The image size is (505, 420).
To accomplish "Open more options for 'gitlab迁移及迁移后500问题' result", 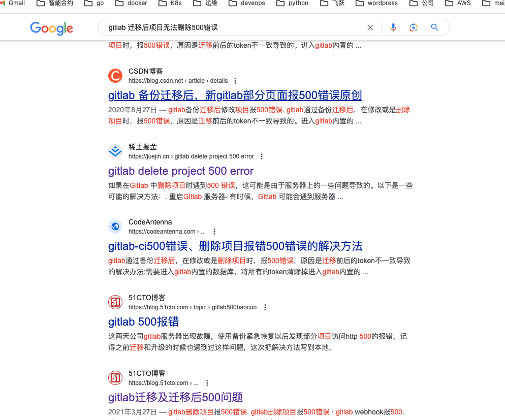I will pyautogui.click(x=207, y=383).
